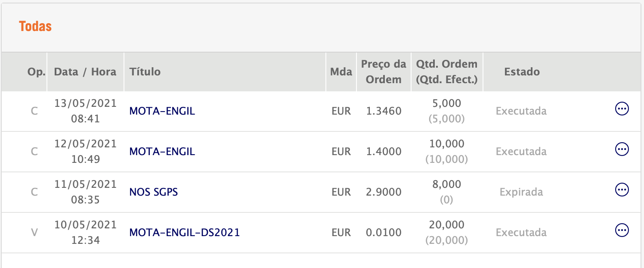
Task: Open MOTA-ENGIL link at price 1.3460
Action: (162, 111)
